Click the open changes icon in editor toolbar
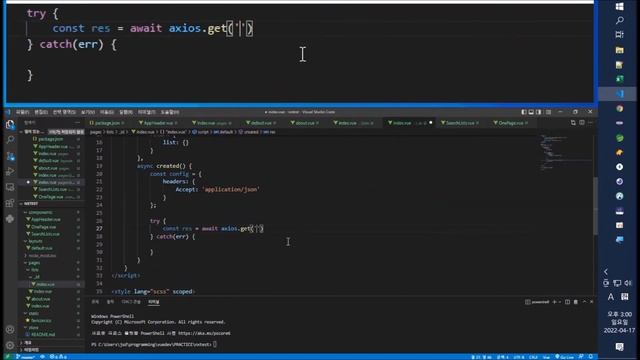The image size is (640, 360). pyautogui.click(x=573, y=122)
